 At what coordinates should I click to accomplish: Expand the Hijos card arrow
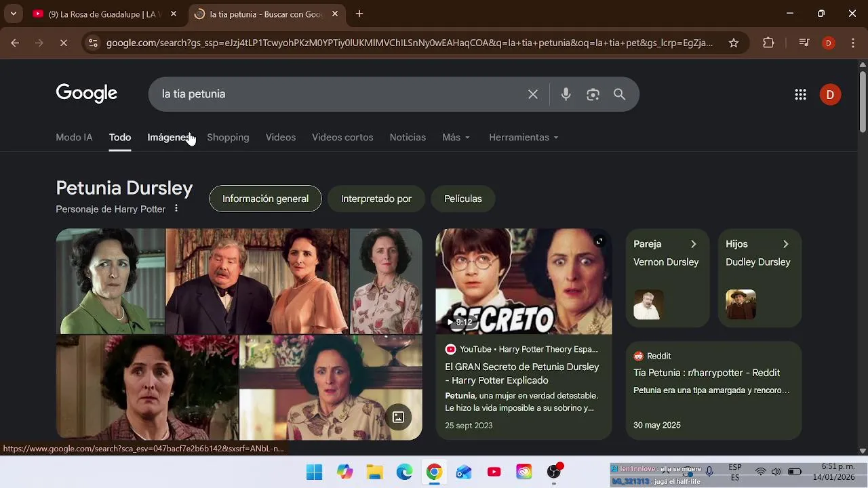785,244
